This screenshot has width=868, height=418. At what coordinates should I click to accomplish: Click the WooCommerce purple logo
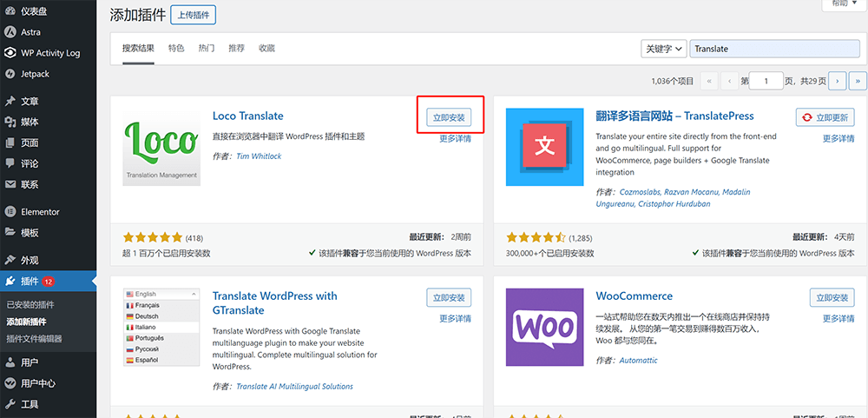pos(545,327)
